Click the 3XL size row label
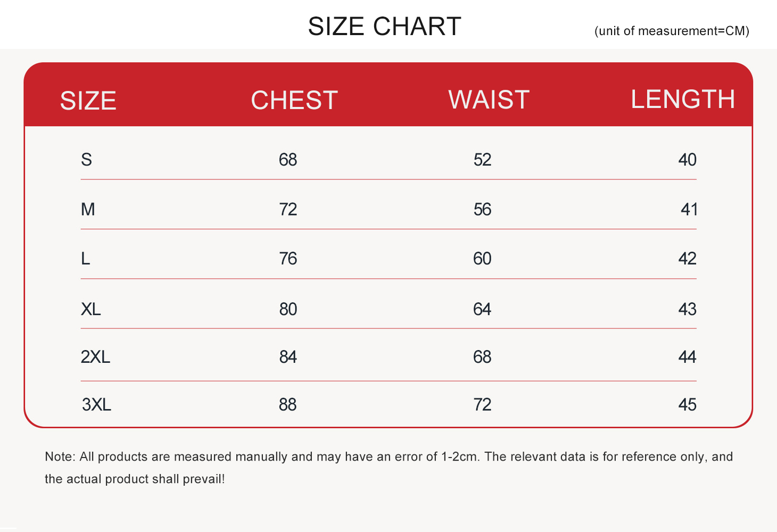 coord(97,405)
